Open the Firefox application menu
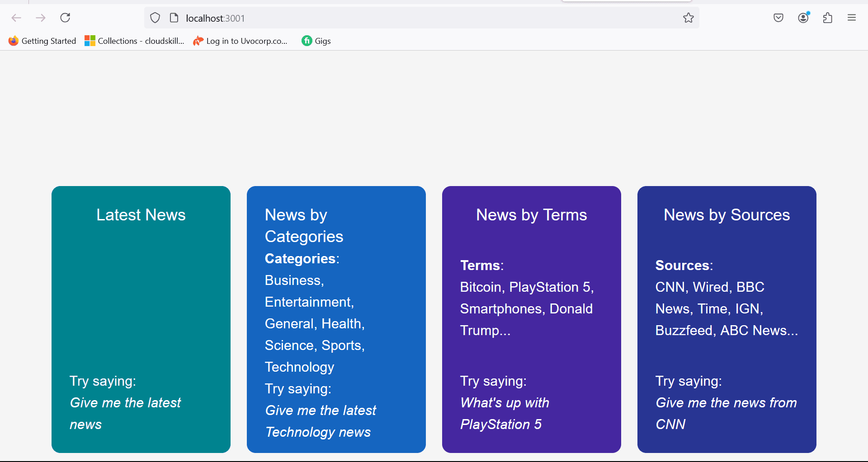 click(x=852, y=18)
